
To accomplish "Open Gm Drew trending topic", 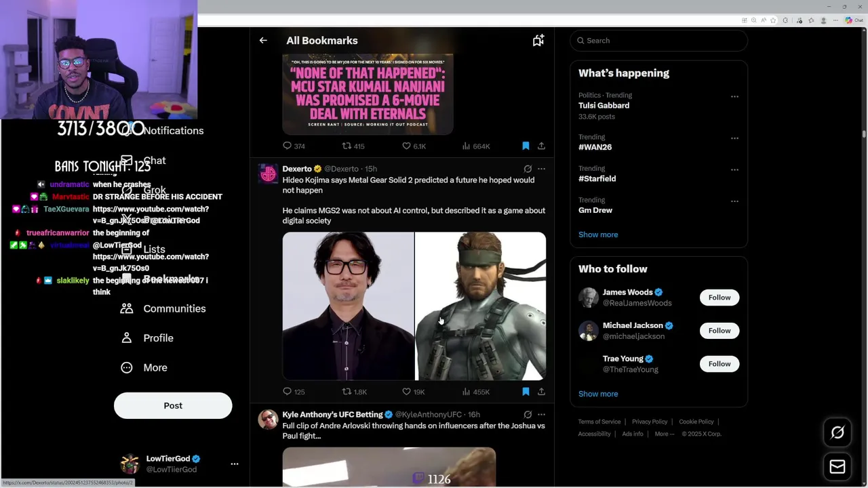I will [x=595, y=210].
